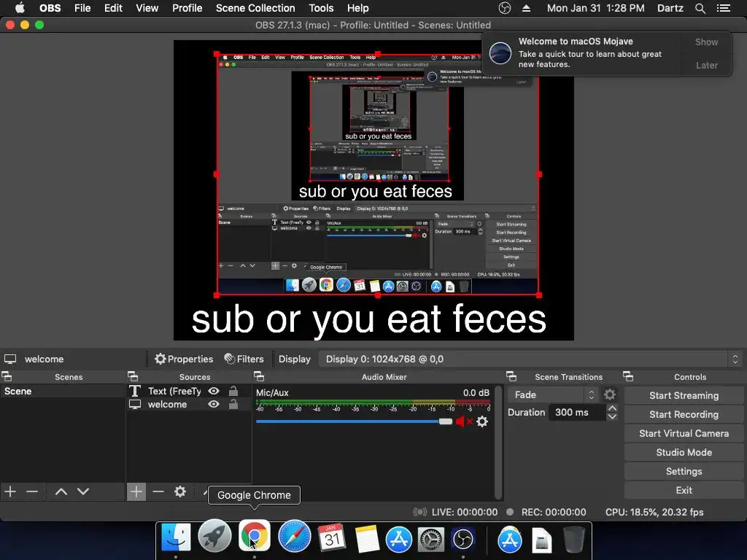This screenshot has width=747, height=560.
Task: Move scene up with the up arrow
Action: coord(61,491)
